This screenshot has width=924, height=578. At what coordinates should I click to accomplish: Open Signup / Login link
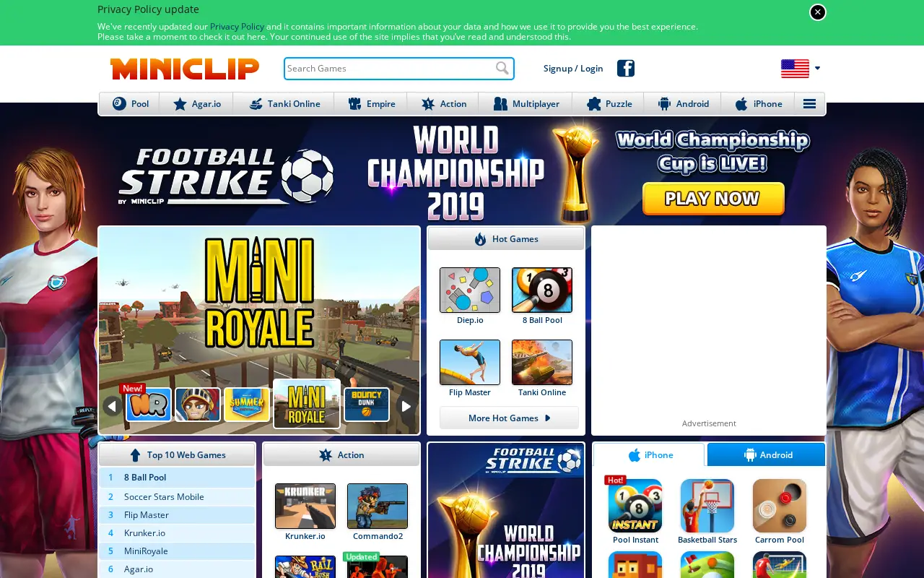click(573, 69)
